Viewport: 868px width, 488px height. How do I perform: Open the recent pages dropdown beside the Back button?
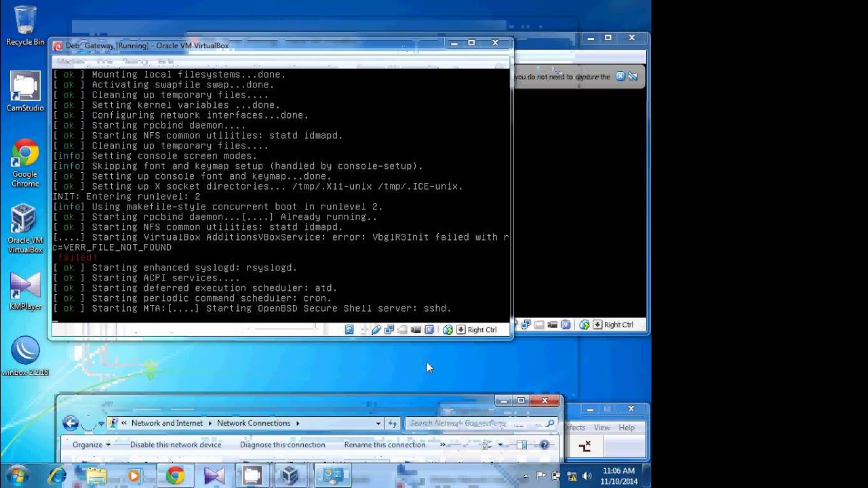(x=101, y=424)
